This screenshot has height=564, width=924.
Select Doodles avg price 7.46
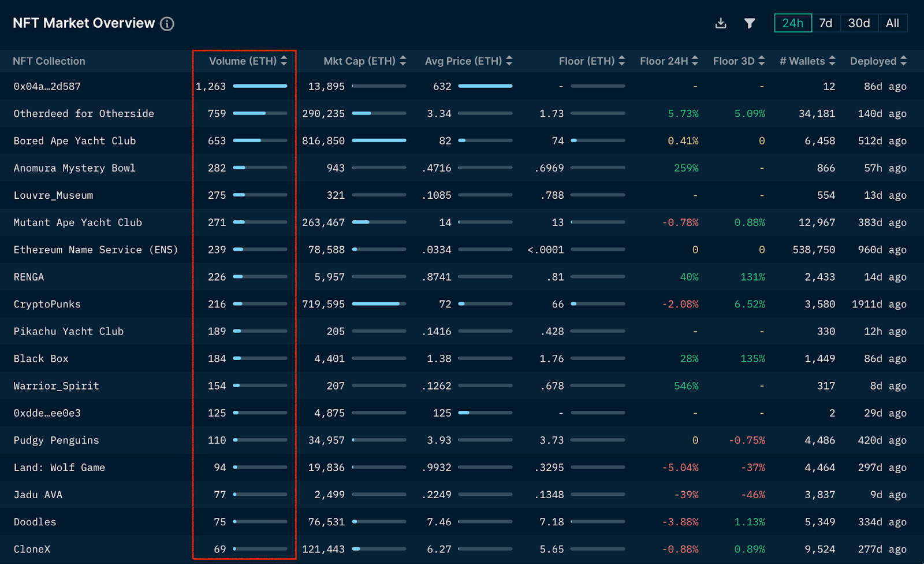[439, 522]
